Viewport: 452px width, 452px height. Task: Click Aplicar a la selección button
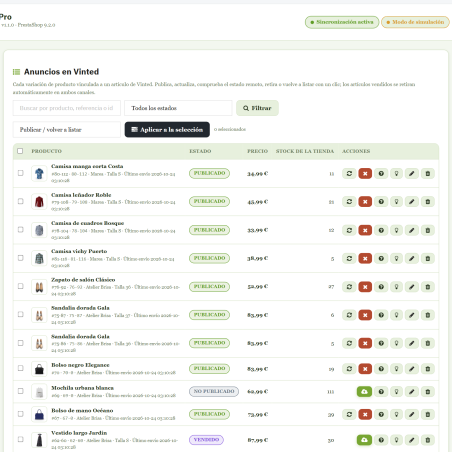167,129
